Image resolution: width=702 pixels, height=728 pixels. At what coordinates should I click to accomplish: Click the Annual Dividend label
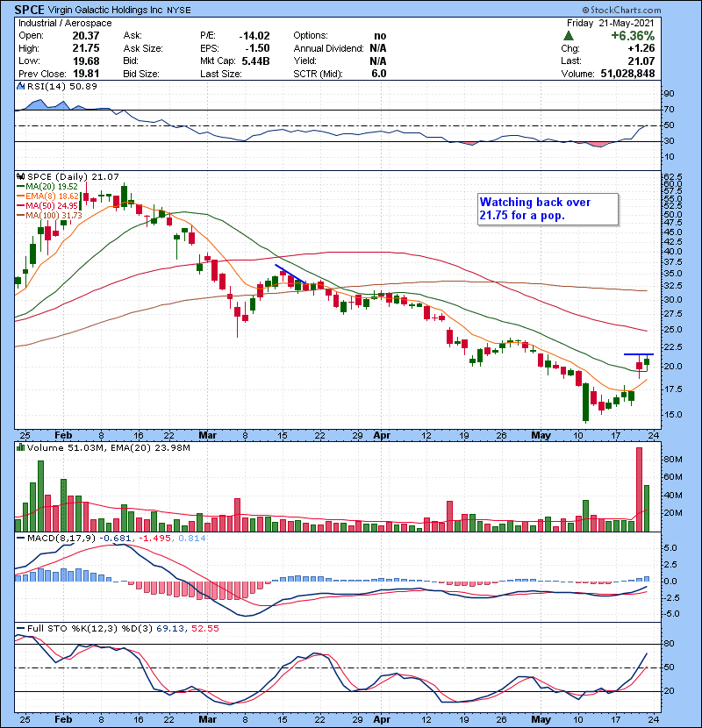328,48
